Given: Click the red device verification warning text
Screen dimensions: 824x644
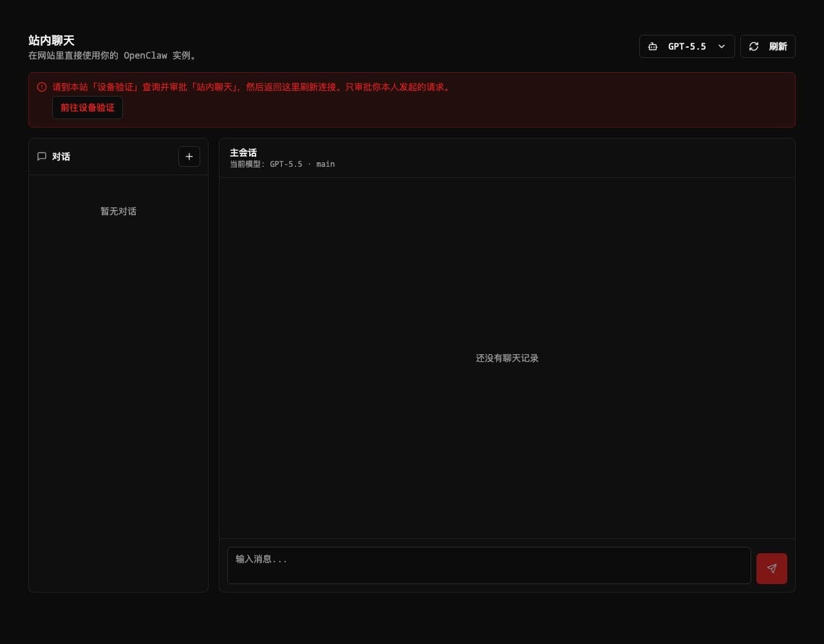Looking at the screenshot, I should tap(252, 87).
